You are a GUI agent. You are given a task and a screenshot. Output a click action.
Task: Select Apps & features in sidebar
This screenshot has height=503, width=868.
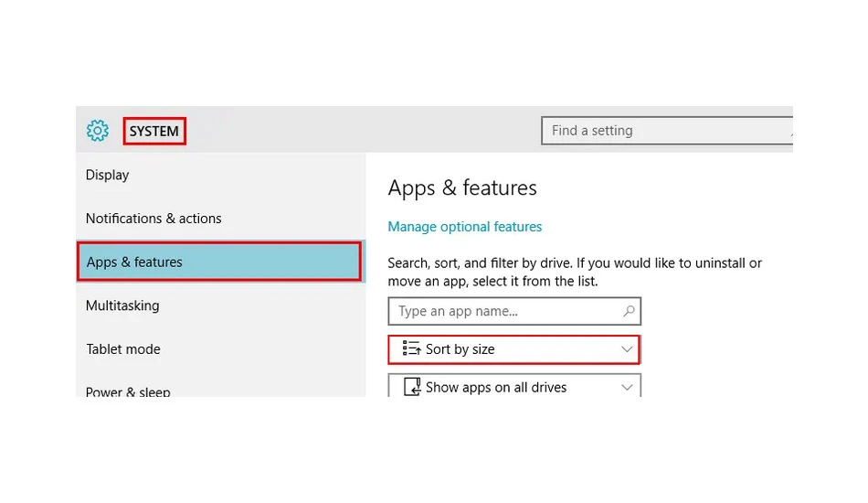tap(220, 262)
